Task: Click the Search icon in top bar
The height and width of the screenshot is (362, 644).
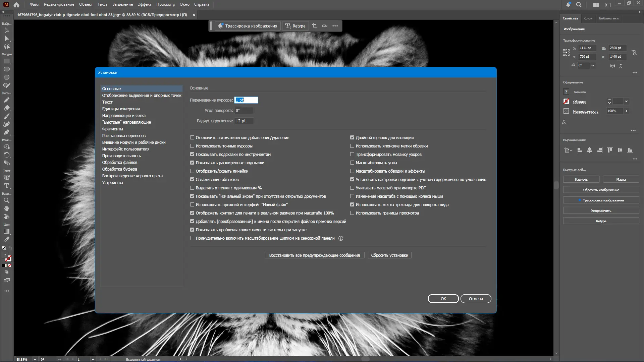Action: point(579,4)
